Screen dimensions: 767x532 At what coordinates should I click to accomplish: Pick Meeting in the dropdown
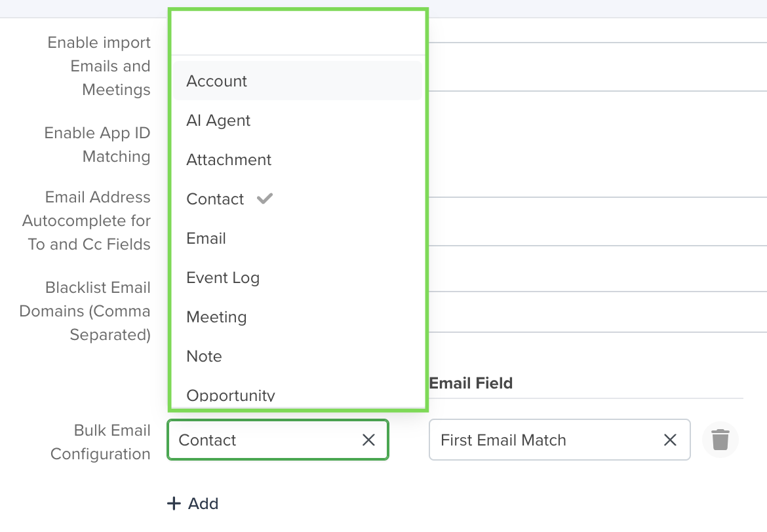click(x=298, y=317)
